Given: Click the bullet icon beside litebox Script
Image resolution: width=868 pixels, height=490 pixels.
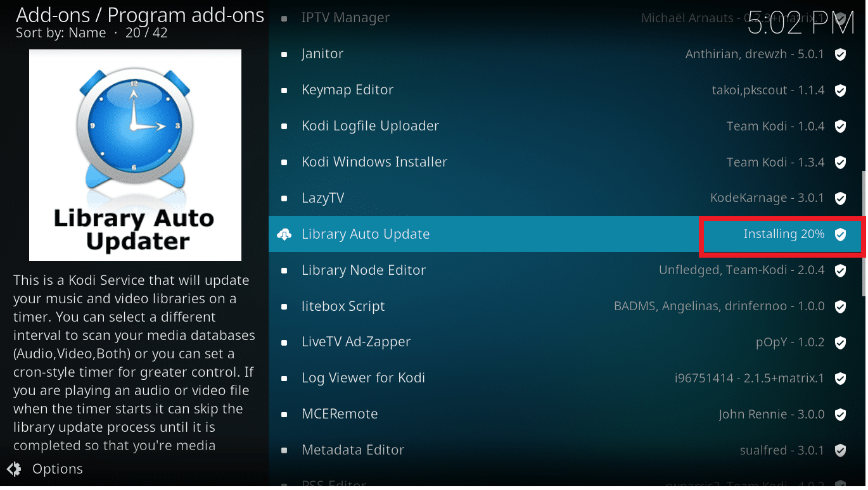Looking at the screenshot, I should coord(284,306).
